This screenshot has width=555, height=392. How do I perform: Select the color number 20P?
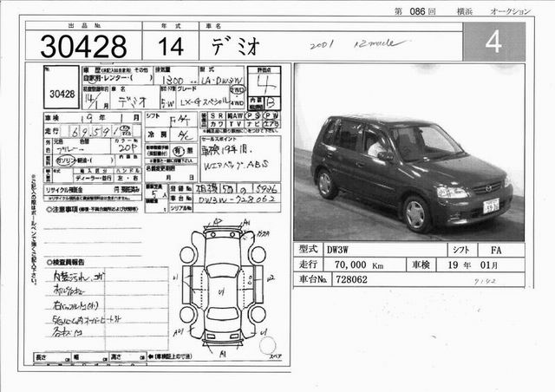[x=127, y=147]
